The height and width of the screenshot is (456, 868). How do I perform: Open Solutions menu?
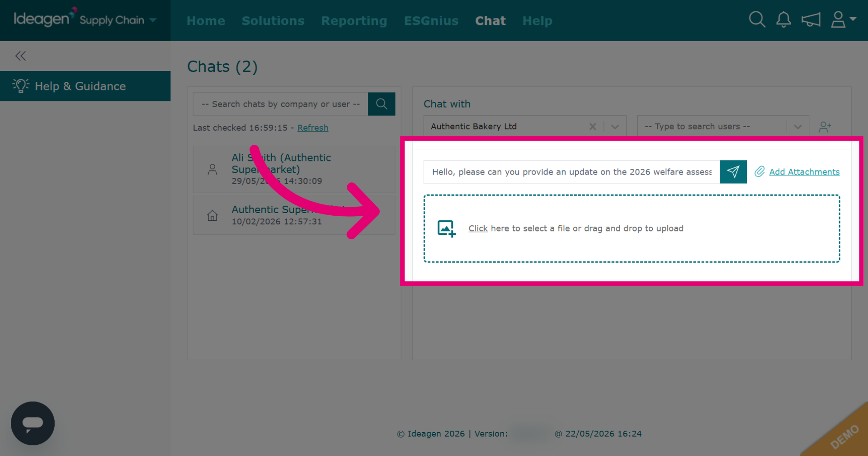click(273, 21)
